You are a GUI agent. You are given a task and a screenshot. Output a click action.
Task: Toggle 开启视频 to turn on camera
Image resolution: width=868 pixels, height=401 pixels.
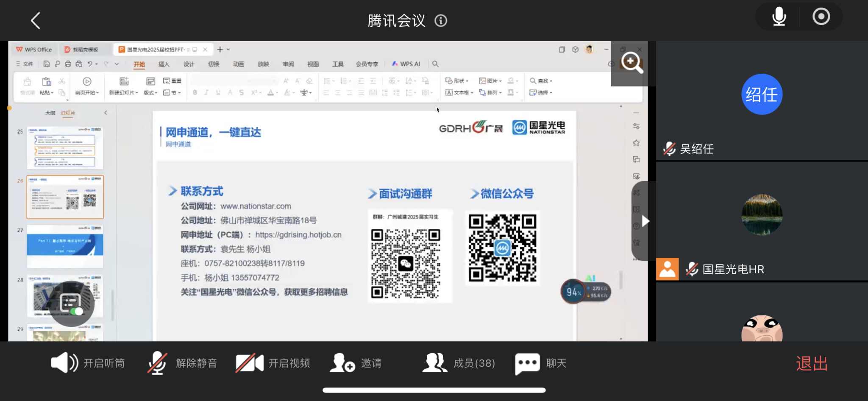pyautogui.click(x=273, y=363)
